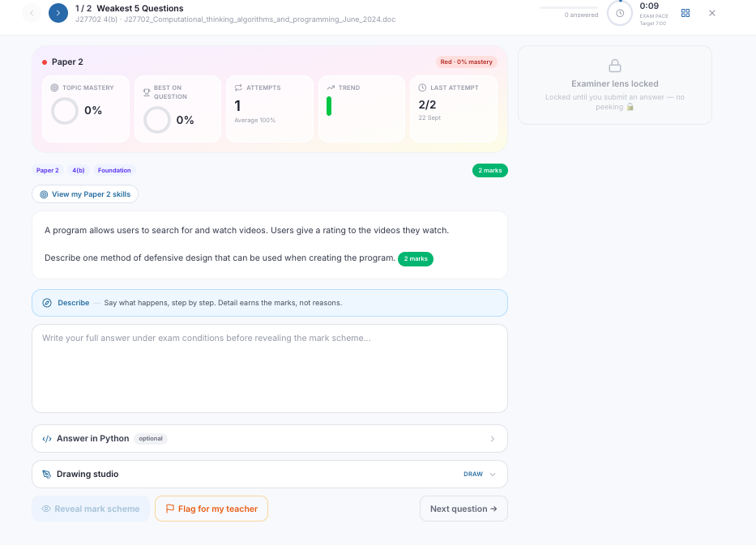Click the optional label next to Python
Screen dimensions: 756x545
pyautogui.click(x=151, y=438)
